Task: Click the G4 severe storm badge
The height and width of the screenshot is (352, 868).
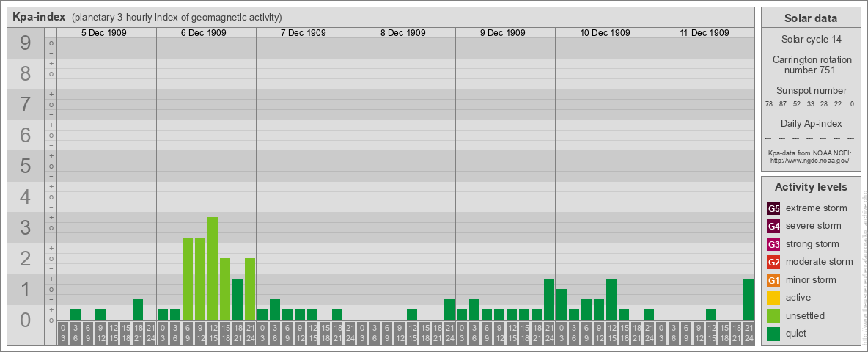Action: (x=773, y=226)
